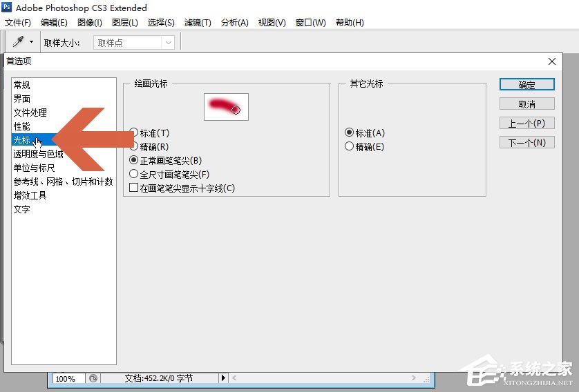Choose 标准(A) under 其它光标
Viewport: 579px width, 392px height.
tap(365, 133)
